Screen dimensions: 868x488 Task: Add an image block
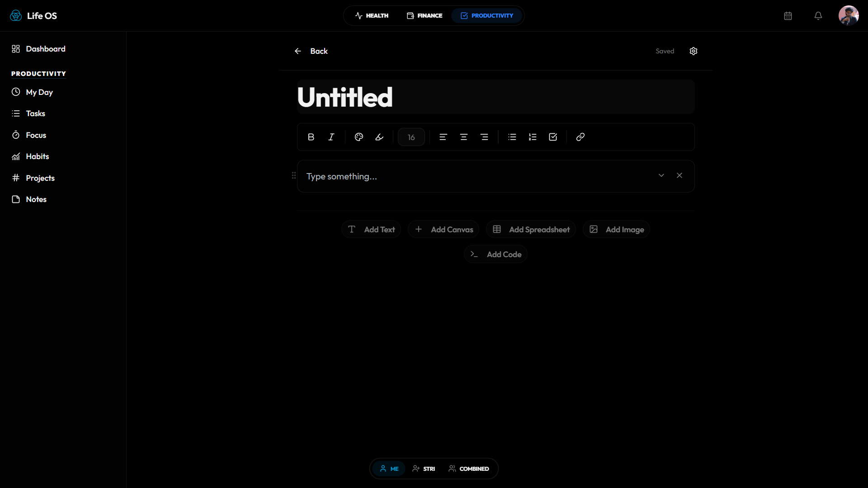(616, 230)
